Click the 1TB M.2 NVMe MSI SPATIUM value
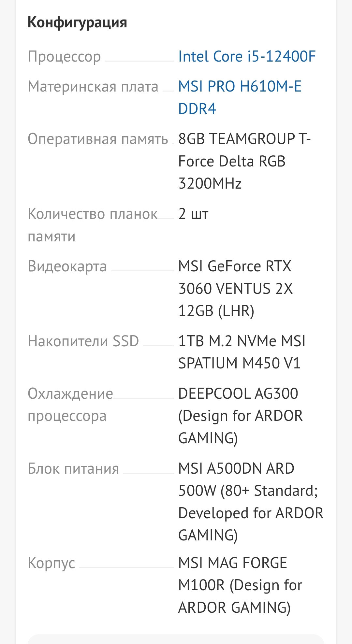Screen dimensions: 352x644 [x=242, y=352]
